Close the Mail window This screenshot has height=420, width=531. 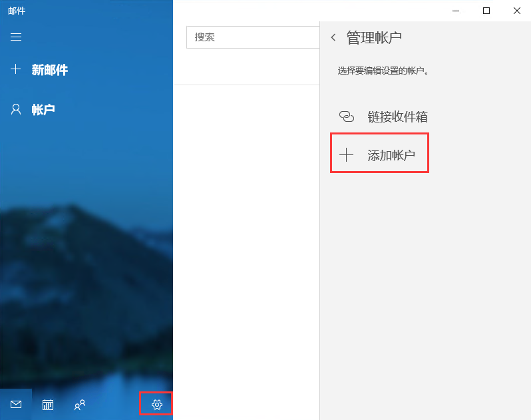click(517, 11)
